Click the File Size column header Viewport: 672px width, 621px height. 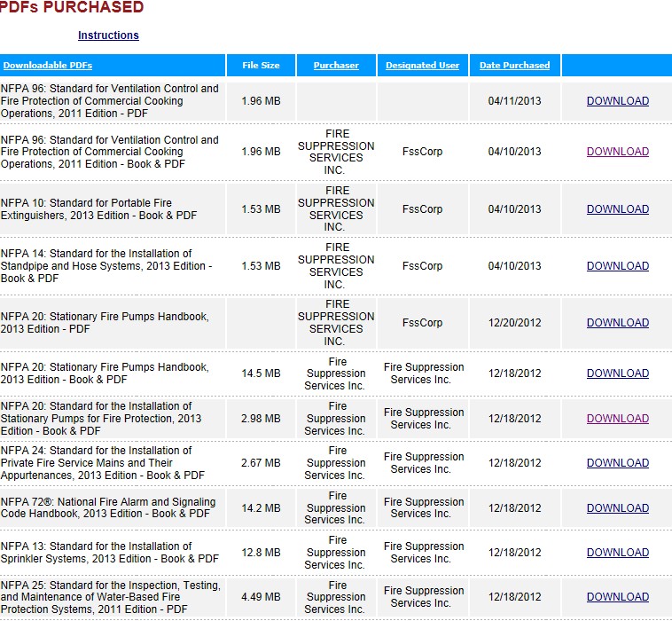261,65
